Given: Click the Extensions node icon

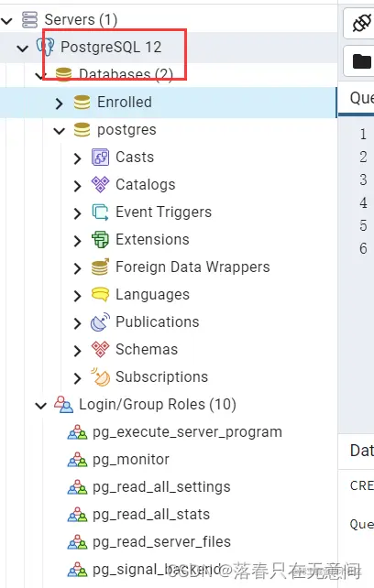Looking at the screenshot, I should [x=100, y=240].
